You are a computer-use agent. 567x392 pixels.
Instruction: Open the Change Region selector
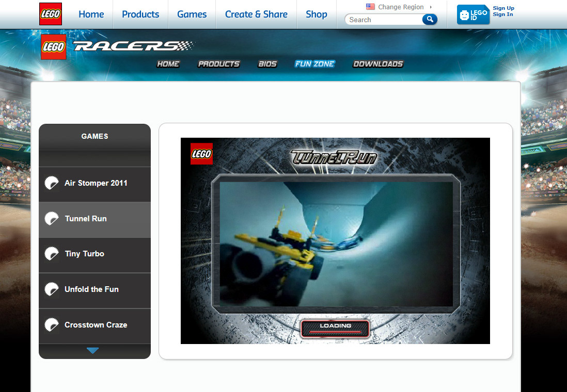401,7
